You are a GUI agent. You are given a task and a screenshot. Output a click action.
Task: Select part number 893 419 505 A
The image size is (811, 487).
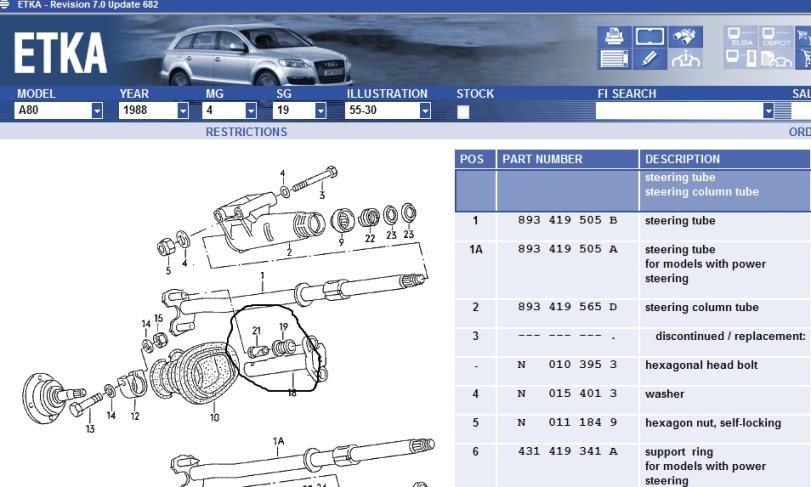[567, 249]
